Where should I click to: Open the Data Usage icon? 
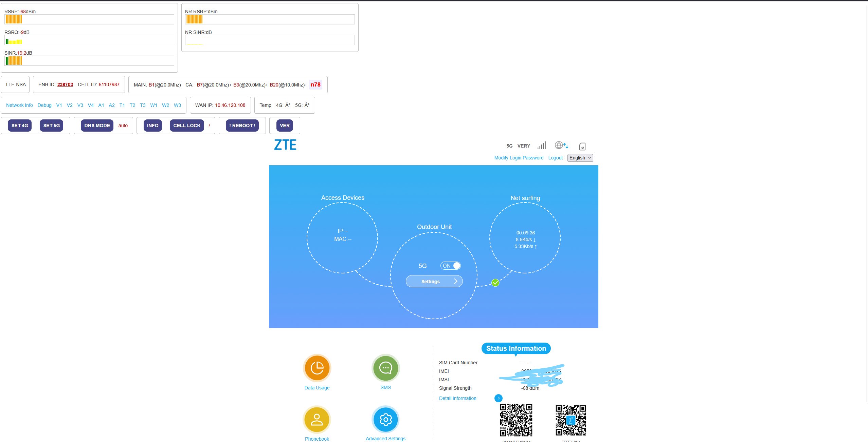[x=317, y=368]
